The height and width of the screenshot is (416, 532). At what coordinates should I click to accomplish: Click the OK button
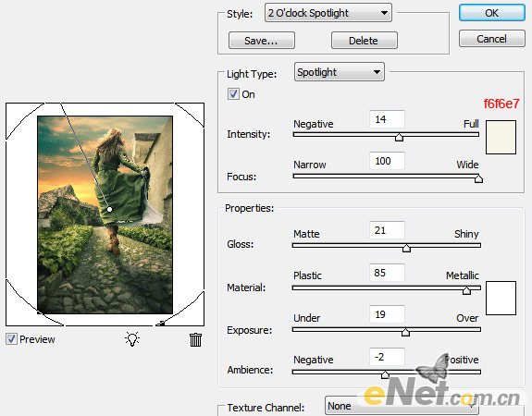click(x=491, y=13)
